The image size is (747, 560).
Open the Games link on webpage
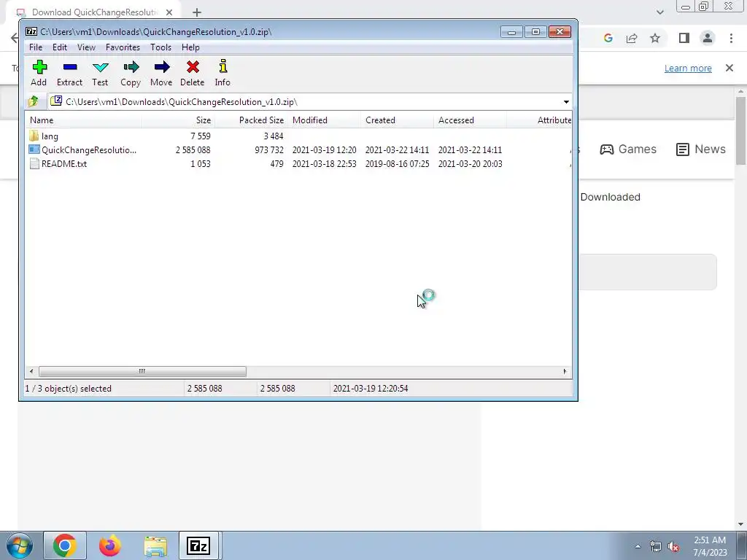(628, 149)
